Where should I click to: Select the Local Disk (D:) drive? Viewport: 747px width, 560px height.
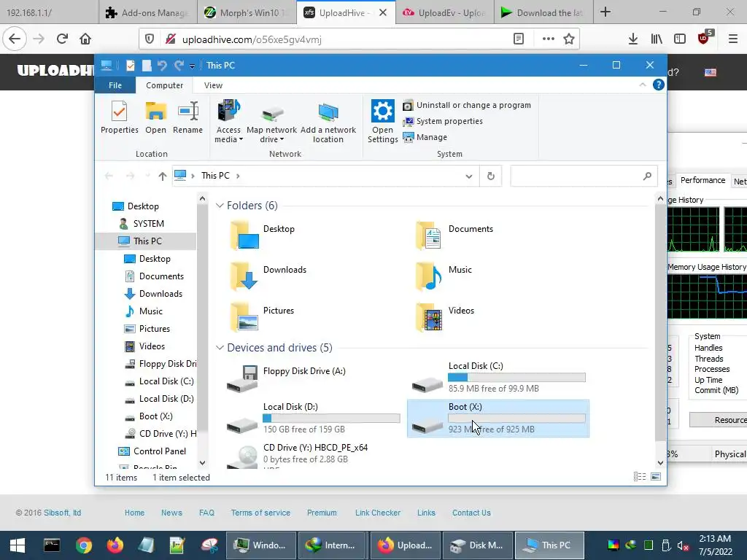pos(313,418)
